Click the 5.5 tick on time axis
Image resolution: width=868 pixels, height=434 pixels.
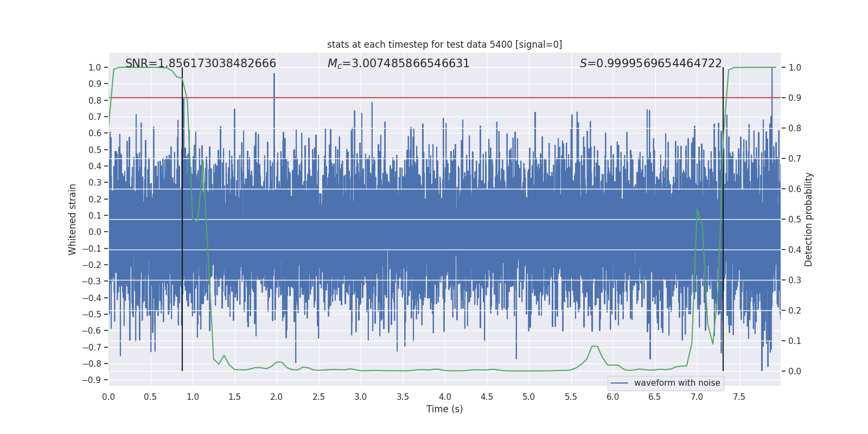click(x=571, y=397)
